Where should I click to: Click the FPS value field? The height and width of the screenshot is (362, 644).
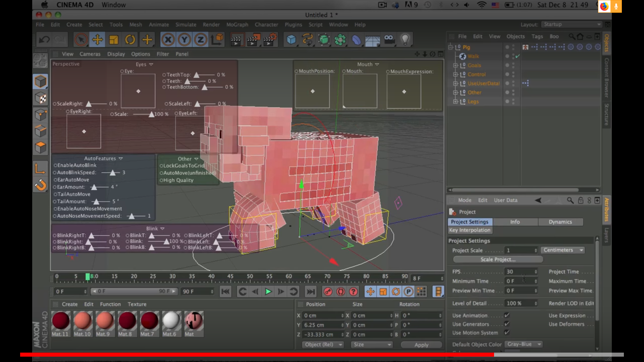pos(522,271)
